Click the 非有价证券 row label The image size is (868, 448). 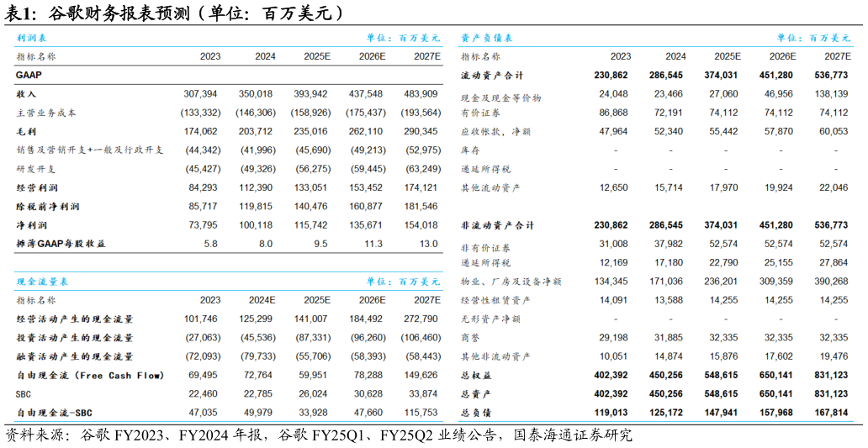click(486, 248)
